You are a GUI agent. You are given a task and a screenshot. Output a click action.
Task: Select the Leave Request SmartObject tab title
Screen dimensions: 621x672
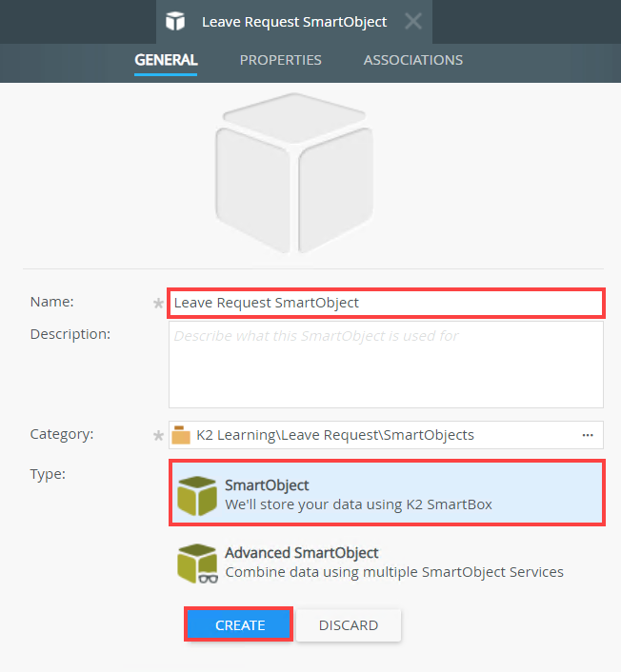pos(294,21)
